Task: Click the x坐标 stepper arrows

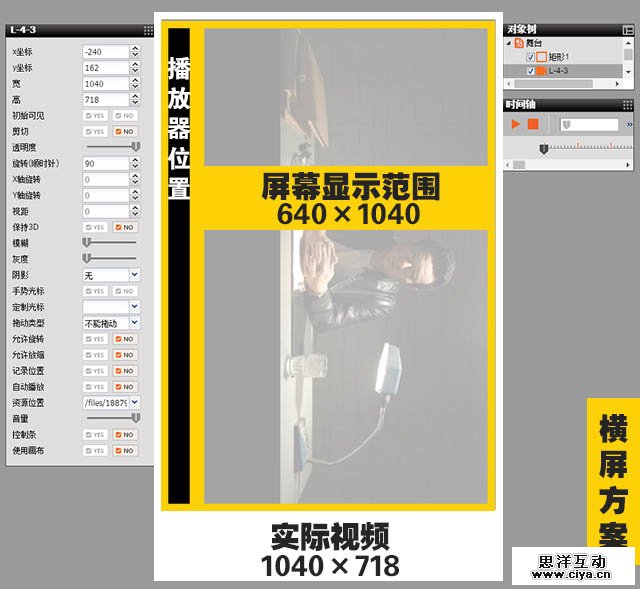Action: [135, 52]
